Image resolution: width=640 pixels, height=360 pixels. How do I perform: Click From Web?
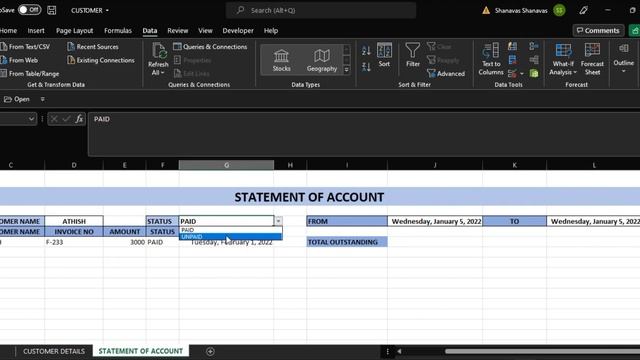[20, 60]
